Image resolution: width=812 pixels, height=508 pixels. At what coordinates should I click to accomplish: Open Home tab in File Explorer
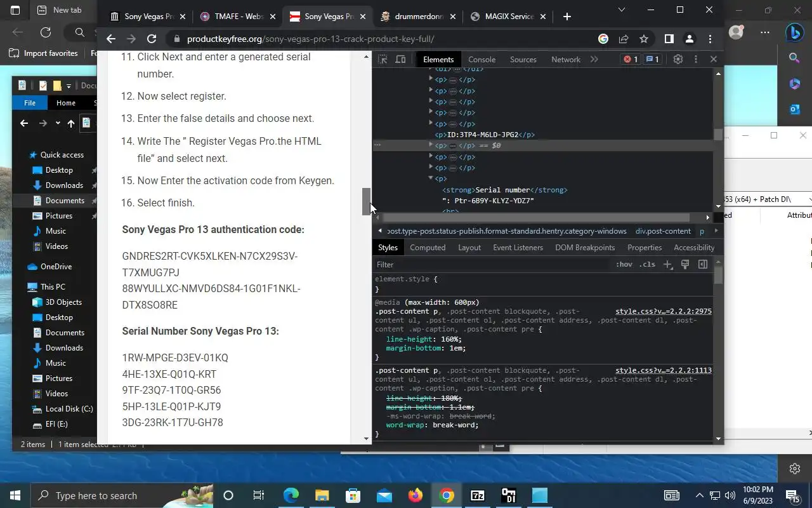[66, 103]
